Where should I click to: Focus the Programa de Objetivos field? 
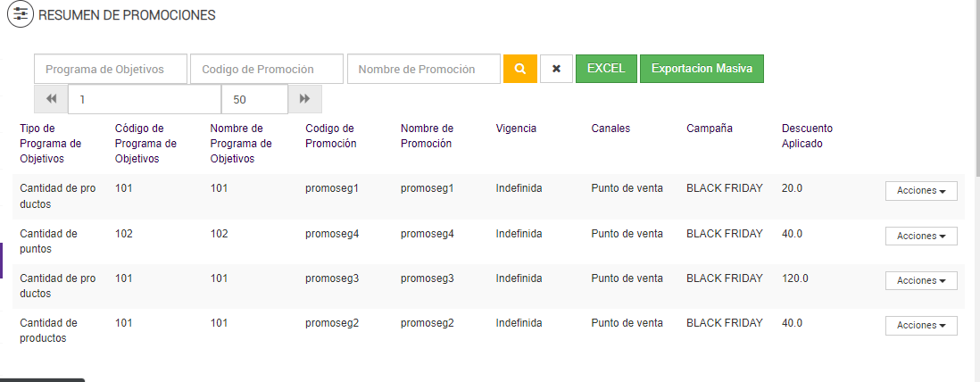(x=111, y=69)
